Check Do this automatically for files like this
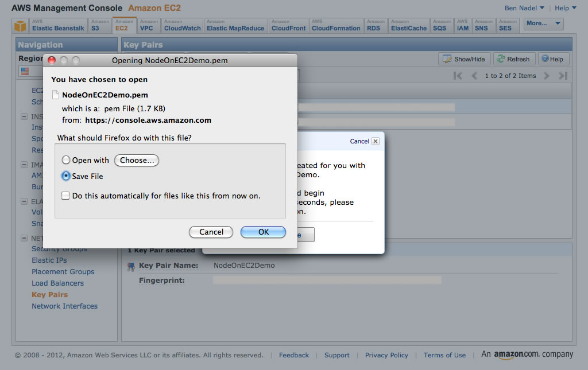This screenshot has height=370, width=588. [65, 196]
